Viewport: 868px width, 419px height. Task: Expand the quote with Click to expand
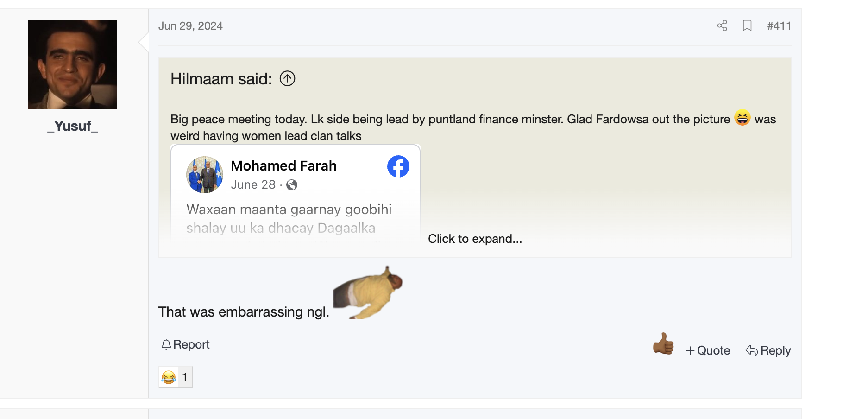(x=475, y=239)
